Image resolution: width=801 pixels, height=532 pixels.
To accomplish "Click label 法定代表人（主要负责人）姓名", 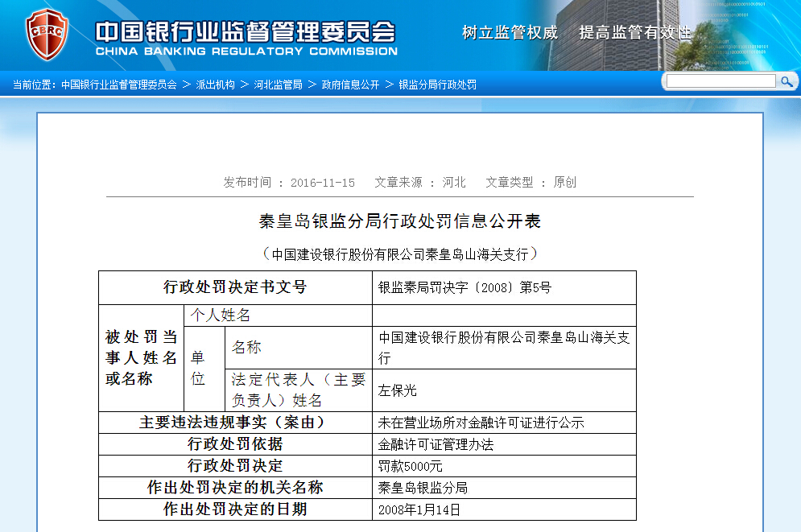I will tap(299, 390).
